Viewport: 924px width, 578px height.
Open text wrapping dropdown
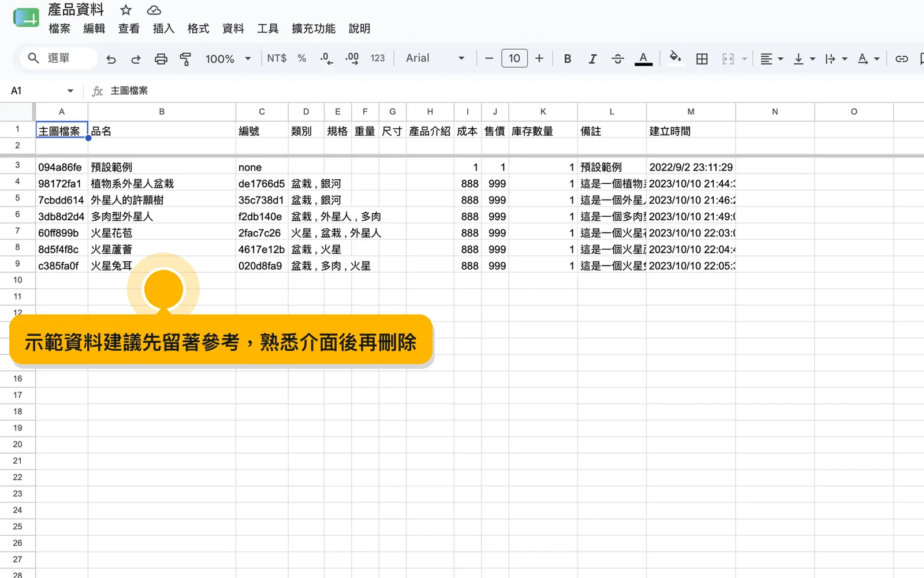click(836, 58)
